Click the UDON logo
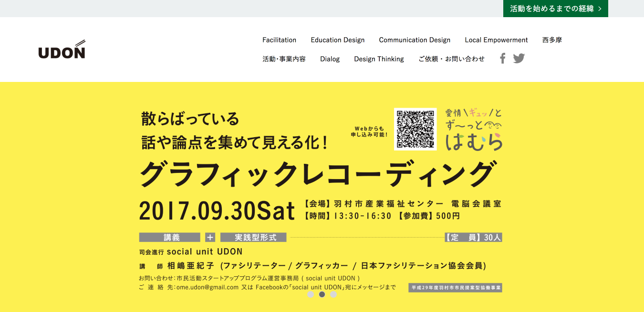The height and width of the screenshot is (312, 644). tap(62, 50)
